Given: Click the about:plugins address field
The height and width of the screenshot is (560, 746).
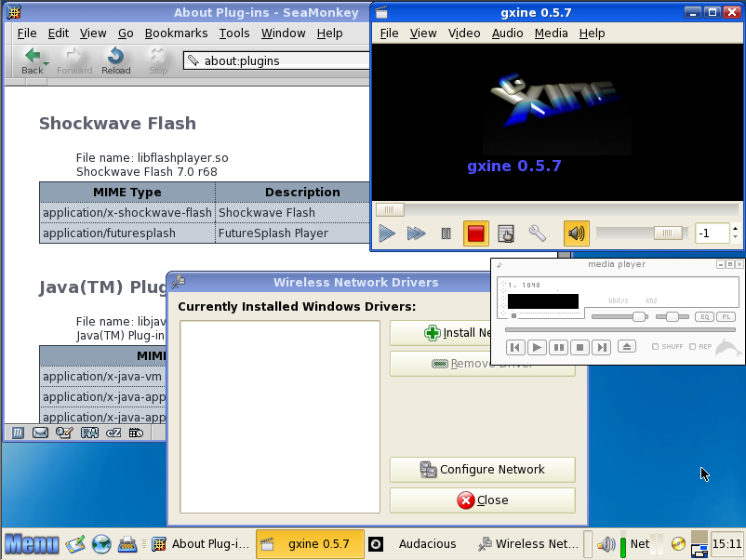Looking at the screenshot, I should click(276, 60).
